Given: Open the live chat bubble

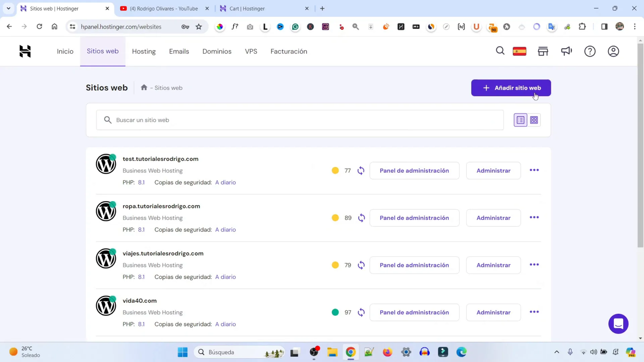Looking at the screenshot, I should point(618,324).
